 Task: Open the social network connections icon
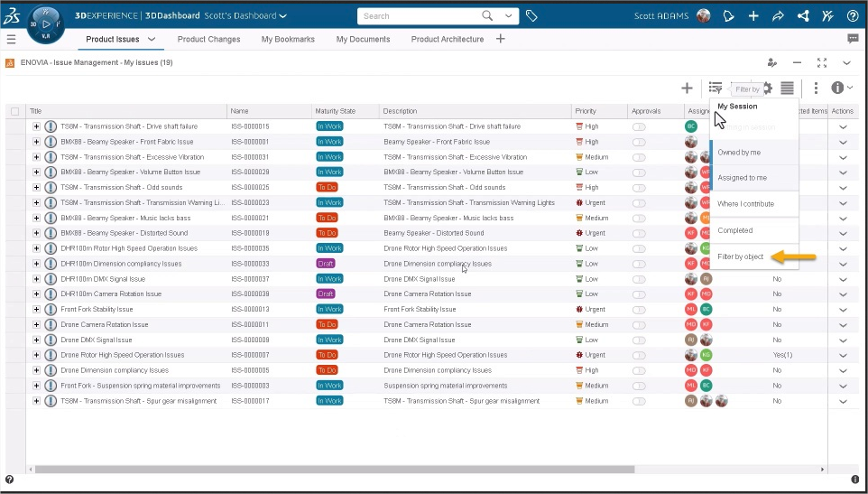[803, 15]
